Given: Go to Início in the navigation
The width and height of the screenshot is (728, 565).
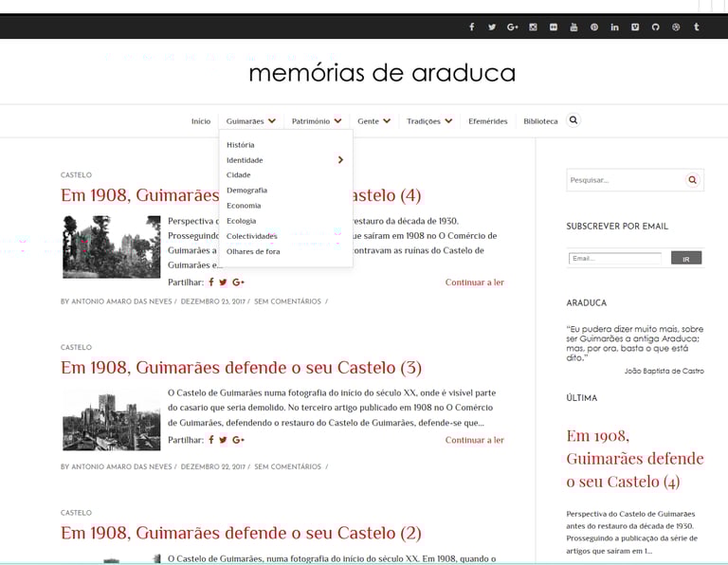Looking at the screenshot, I should (x=201, y=121).
